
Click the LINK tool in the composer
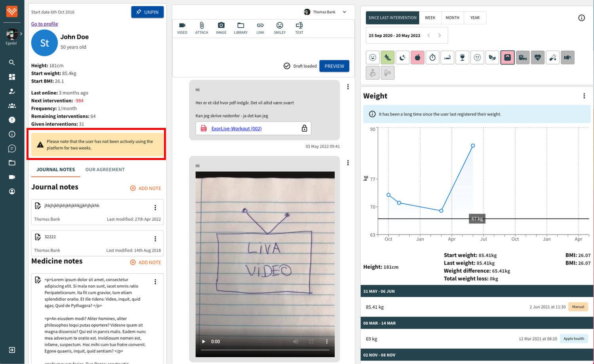(x=260, y=28)
